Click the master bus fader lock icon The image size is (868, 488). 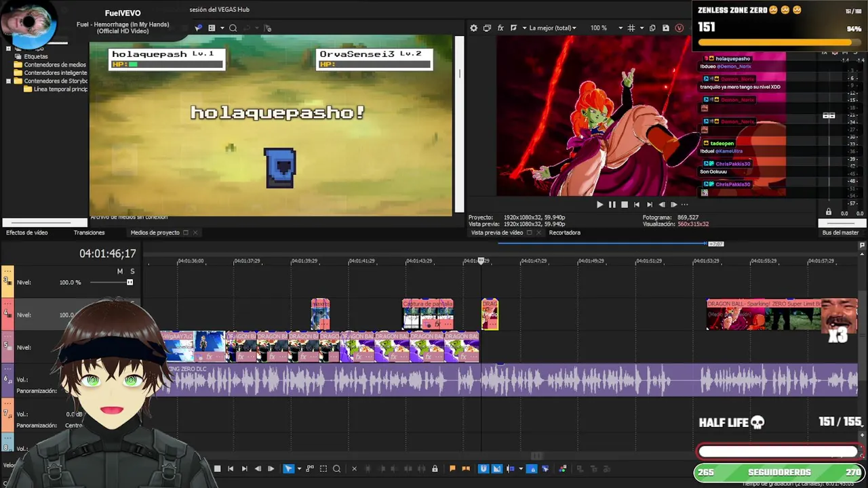point(829,212)
